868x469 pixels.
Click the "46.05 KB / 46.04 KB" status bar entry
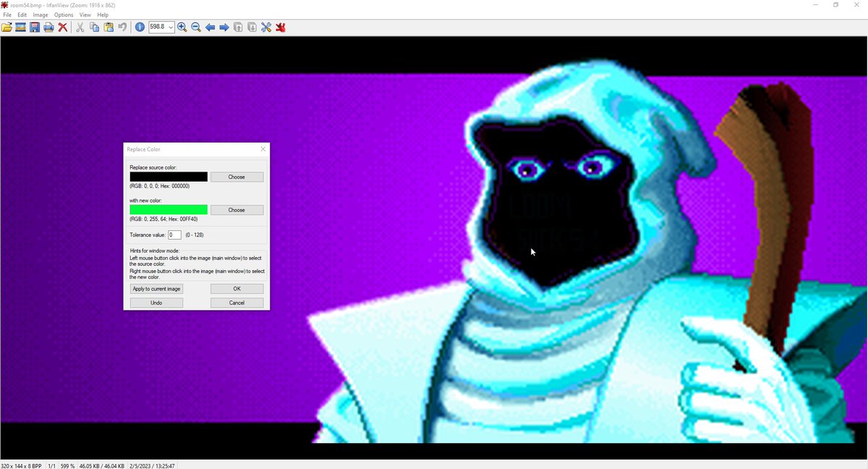click(102, 465)
